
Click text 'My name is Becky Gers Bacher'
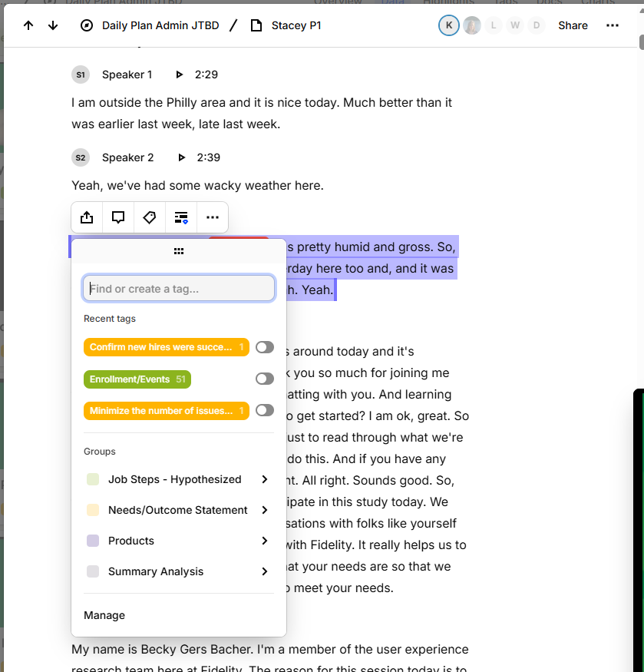[163, 649]
